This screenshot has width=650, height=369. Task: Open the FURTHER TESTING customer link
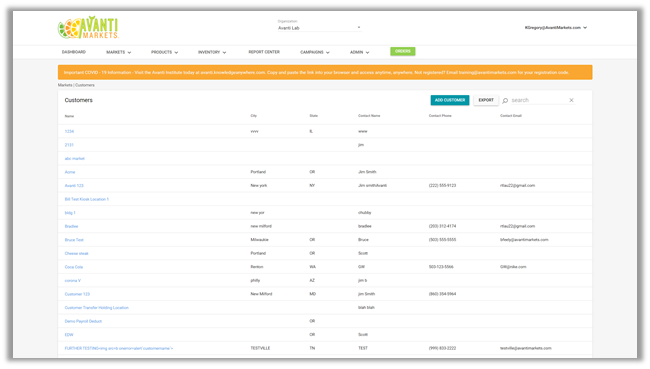point(119,348)
